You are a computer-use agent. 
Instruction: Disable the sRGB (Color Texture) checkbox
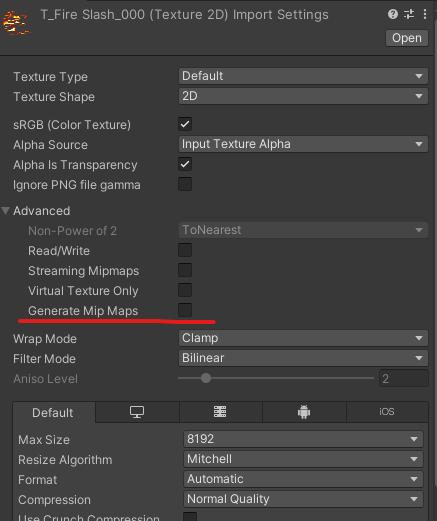[x=185, y=124]
